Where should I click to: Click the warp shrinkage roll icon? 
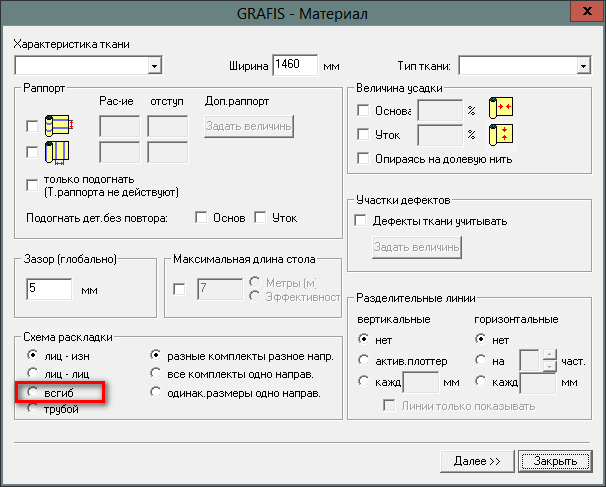pyautogui.click(x=499, y=109)
